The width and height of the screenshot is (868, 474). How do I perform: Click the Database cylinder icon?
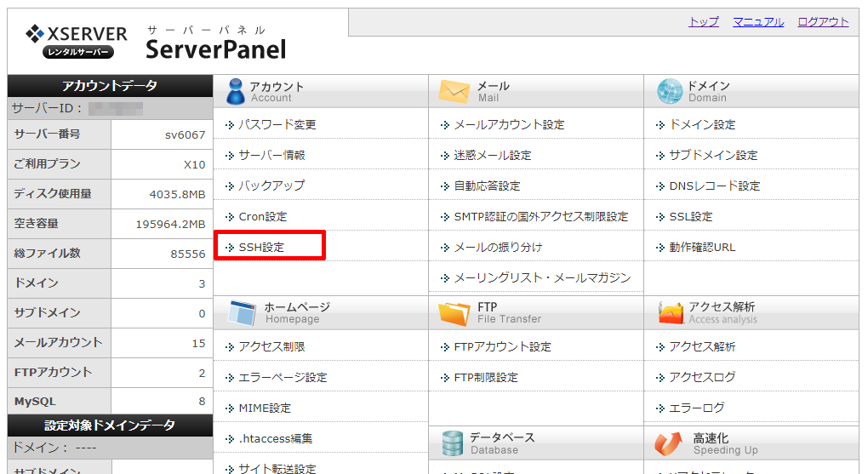pos(453,443)
